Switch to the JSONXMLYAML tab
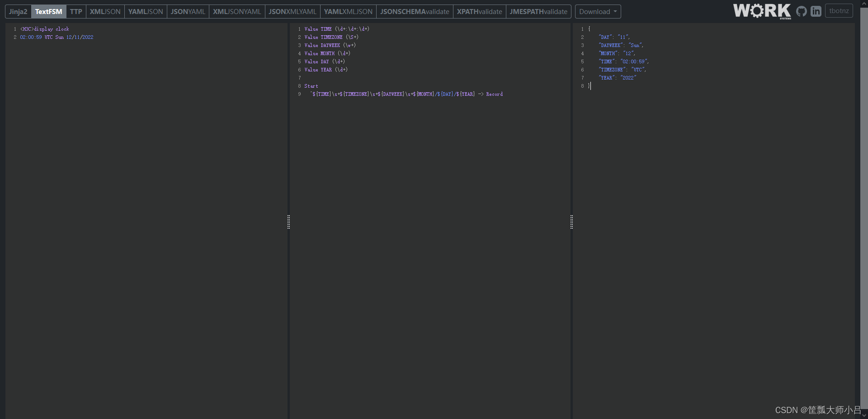Viewport: 868px width, 419px height. [292, 12]
